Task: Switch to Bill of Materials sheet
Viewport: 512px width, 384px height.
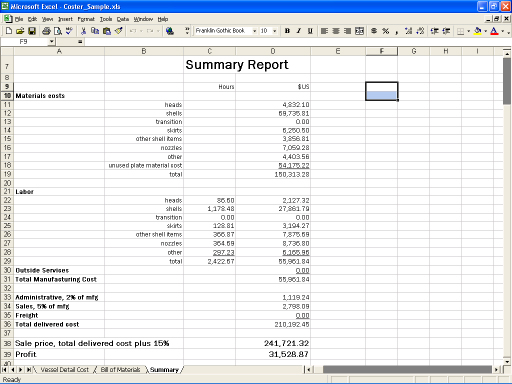Action: tap(120, 370)
